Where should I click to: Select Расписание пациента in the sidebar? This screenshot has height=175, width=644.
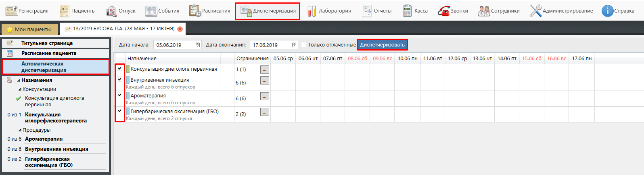click(x=48, y=53)
